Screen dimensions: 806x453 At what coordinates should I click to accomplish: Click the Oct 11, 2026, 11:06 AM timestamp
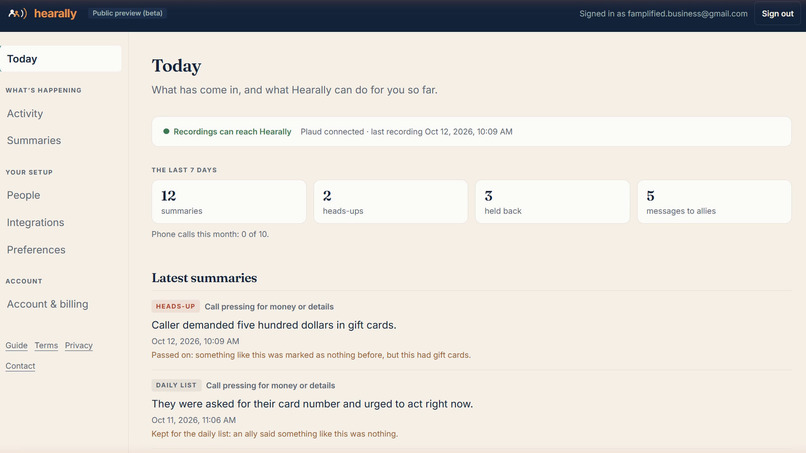[194, 420]
